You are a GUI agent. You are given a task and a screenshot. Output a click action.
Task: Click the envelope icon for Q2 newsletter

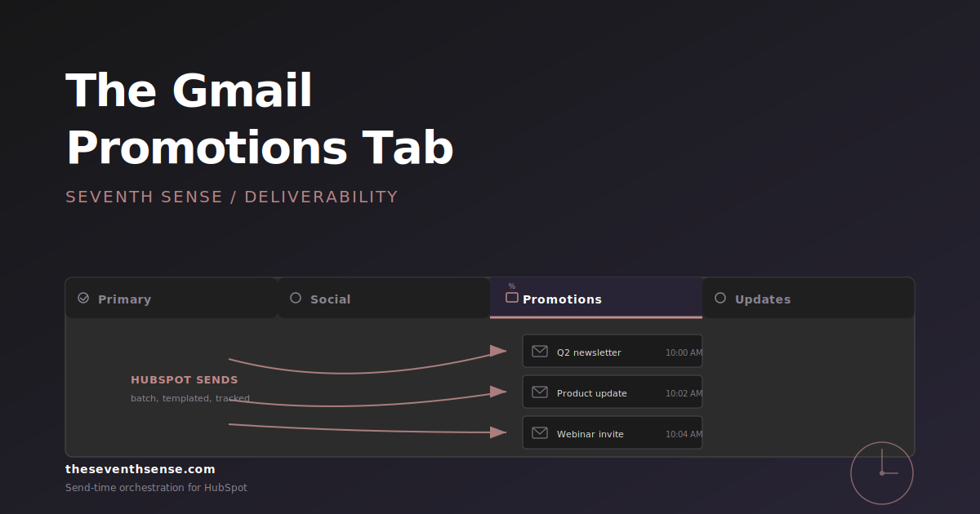coord(540,352)
